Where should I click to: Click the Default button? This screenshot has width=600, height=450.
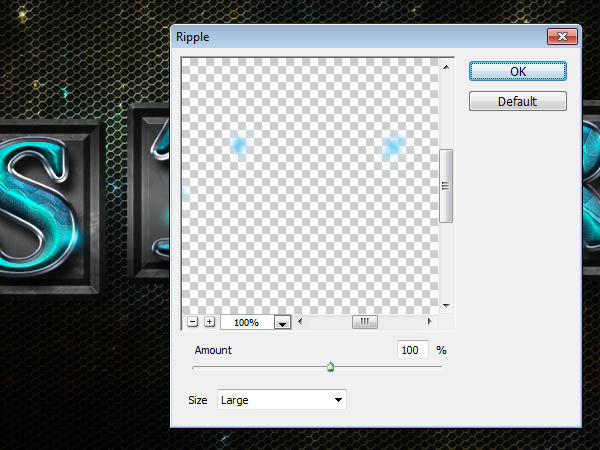pos(517,101)
